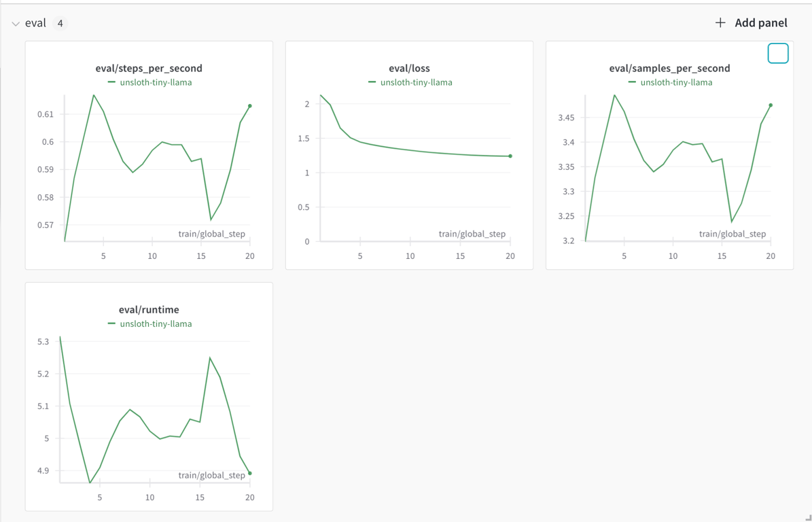Click the last data point on eval/steps_per_second curve
Viewport: 812px width, 522px height.
(x=249, y=105)
